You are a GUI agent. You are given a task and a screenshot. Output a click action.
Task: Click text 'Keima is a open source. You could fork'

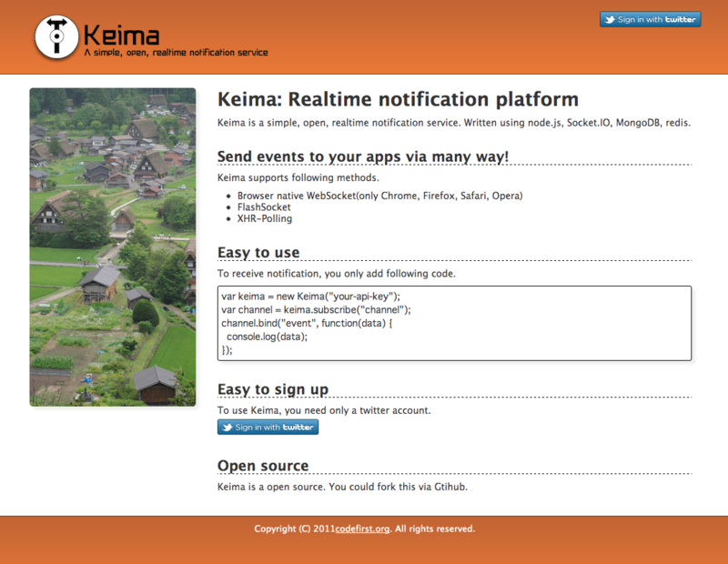click(x=342, y=487)
